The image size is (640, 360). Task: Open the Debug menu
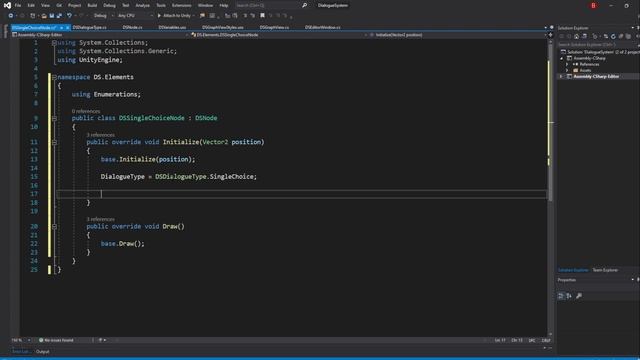point(109,5)
